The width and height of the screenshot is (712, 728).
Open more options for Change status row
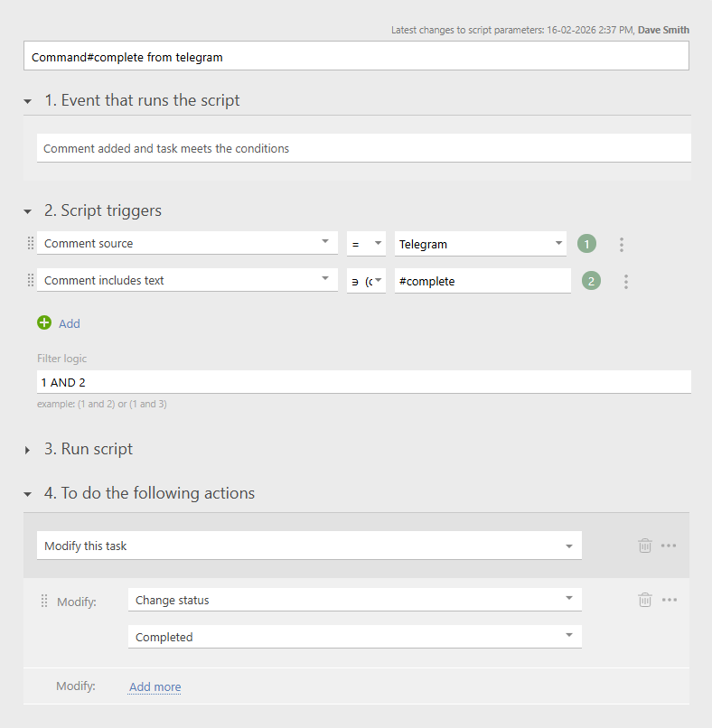[x=669, y=600]
